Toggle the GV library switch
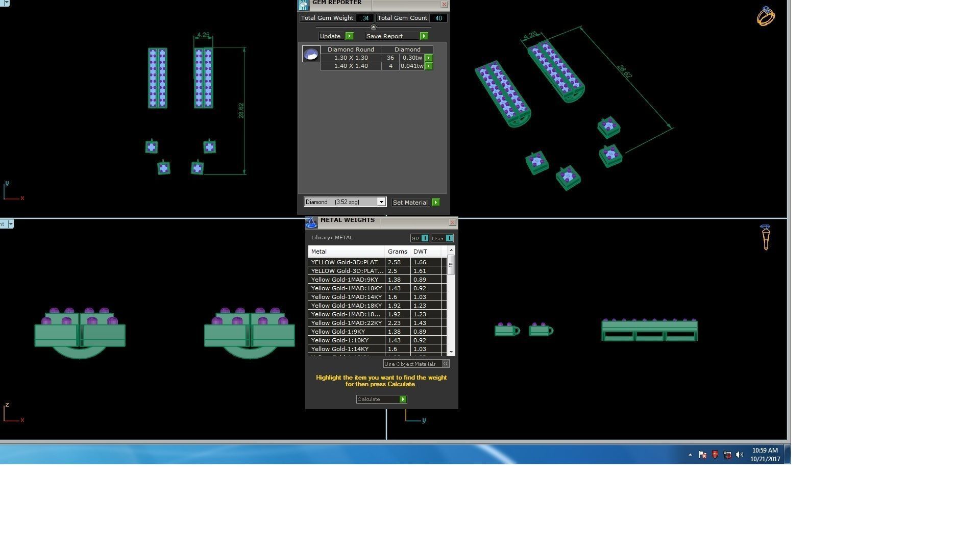 [x=425, y=238]
